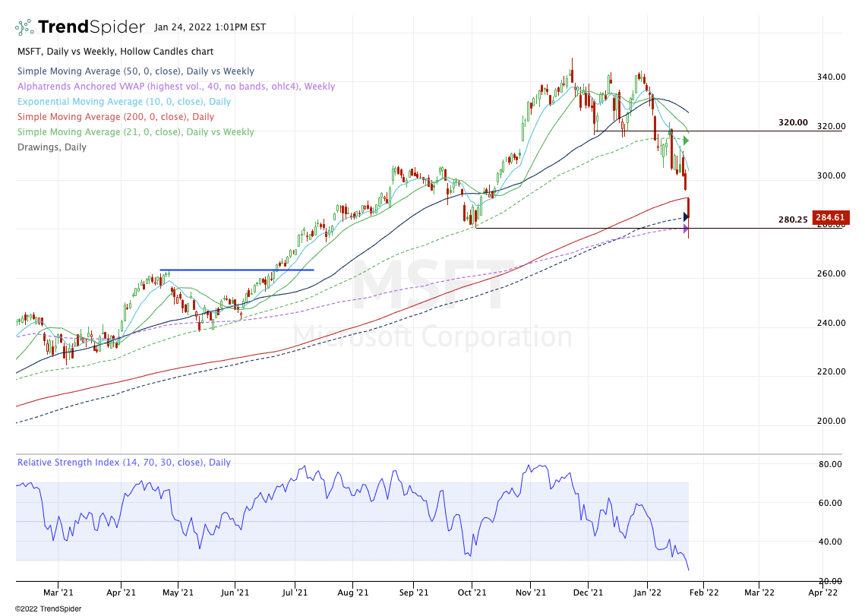
Task: Click the 280.25 support level label
Action: point(793,220)
